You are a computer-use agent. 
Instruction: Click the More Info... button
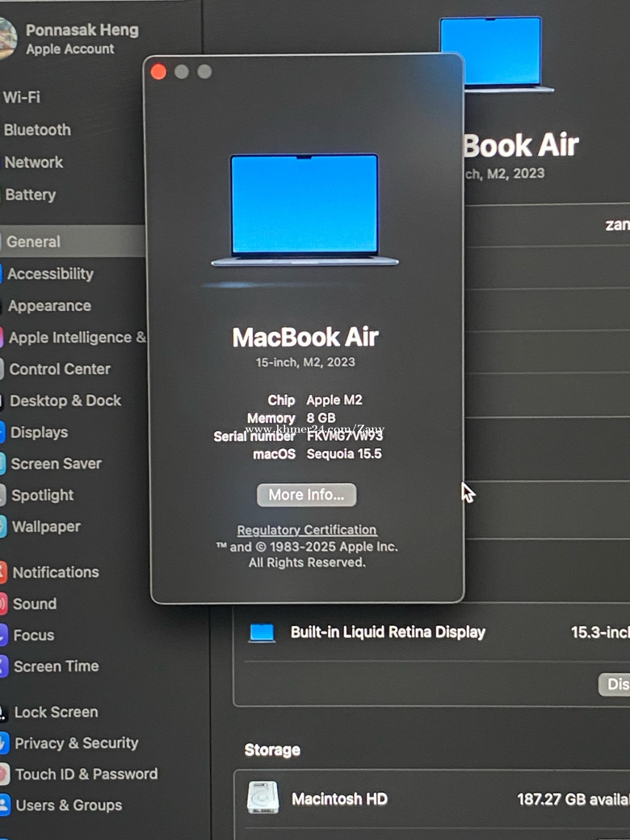click(x=307, y=494)
